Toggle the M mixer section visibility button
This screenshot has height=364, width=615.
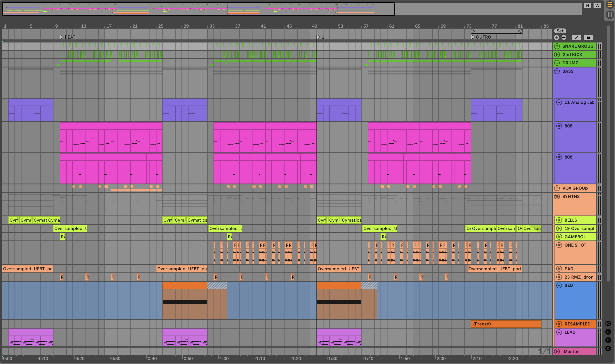[x=608, y=340]
